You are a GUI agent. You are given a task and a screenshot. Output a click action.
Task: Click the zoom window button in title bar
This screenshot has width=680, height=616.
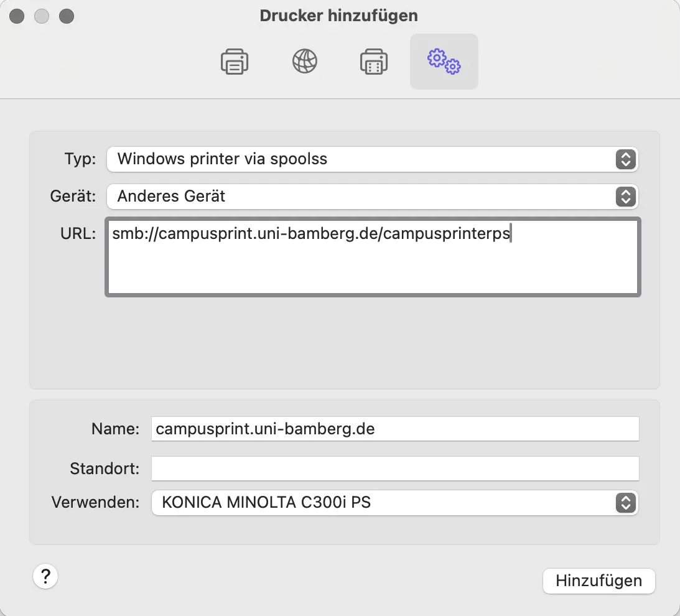click(67, 16)
